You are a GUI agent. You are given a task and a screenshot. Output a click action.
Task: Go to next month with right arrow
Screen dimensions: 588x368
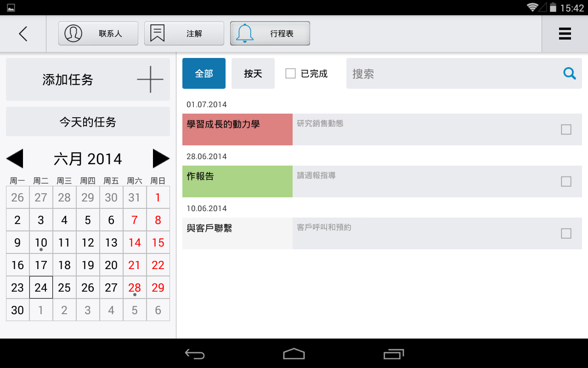coord(161,159)
